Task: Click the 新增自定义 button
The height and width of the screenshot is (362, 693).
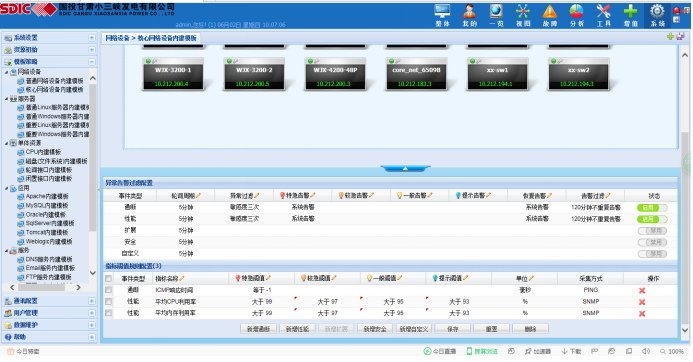Action: [x=414, y=329]
